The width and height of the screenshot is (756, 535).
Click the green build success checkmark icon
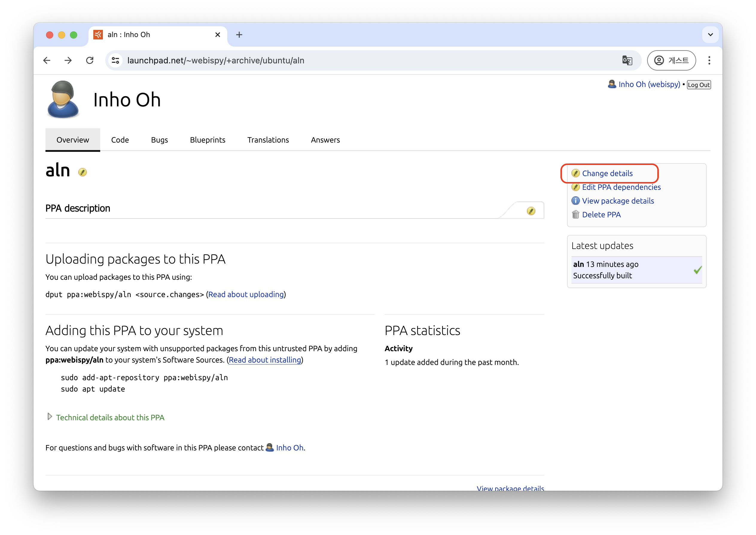coord(697,270)
